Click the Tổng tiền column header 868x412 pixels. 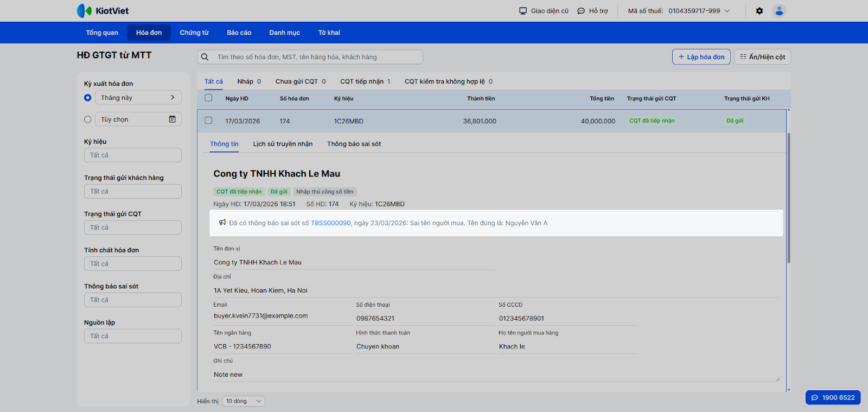(x=602, y=99)
